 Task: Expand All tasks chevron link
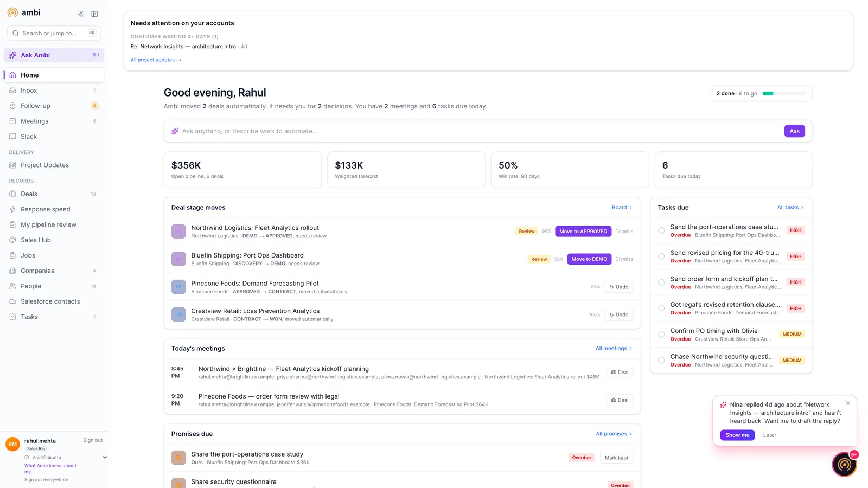click(x=790, y=208)
